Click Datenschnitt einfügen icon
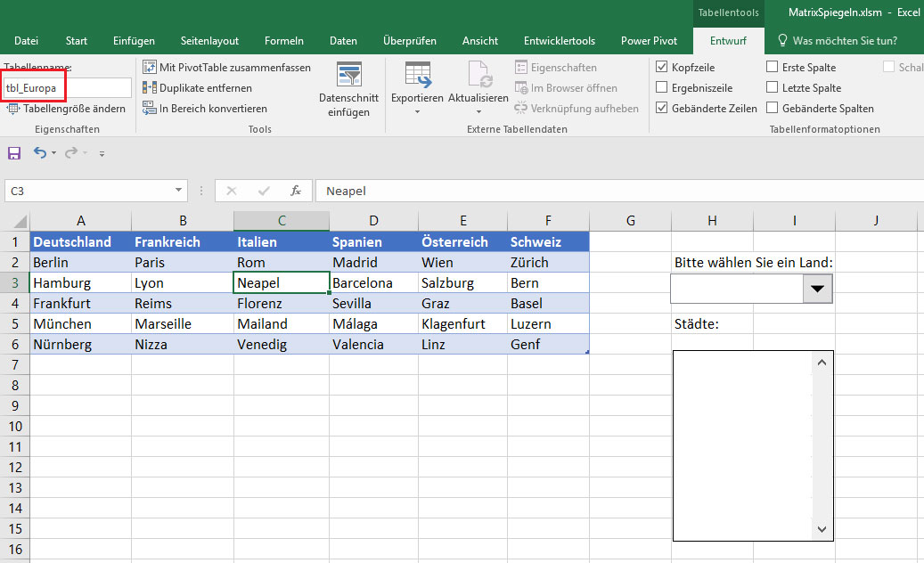This screenshot has height=563, width=924. pyautogui.click(x=349, y=75)
